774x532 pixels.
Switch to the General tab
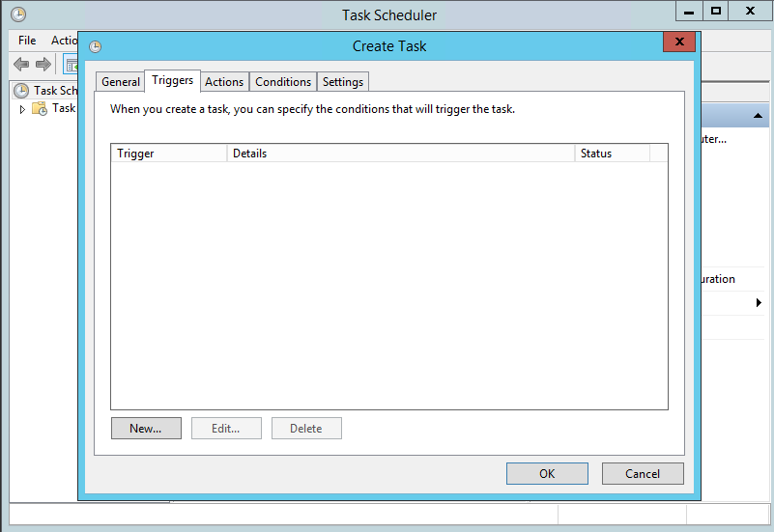(x=121, y=82)
